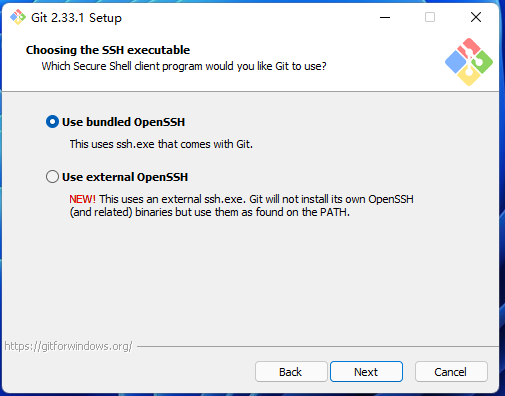Select the bundled OpenSSH radio button

coord(52,122)
